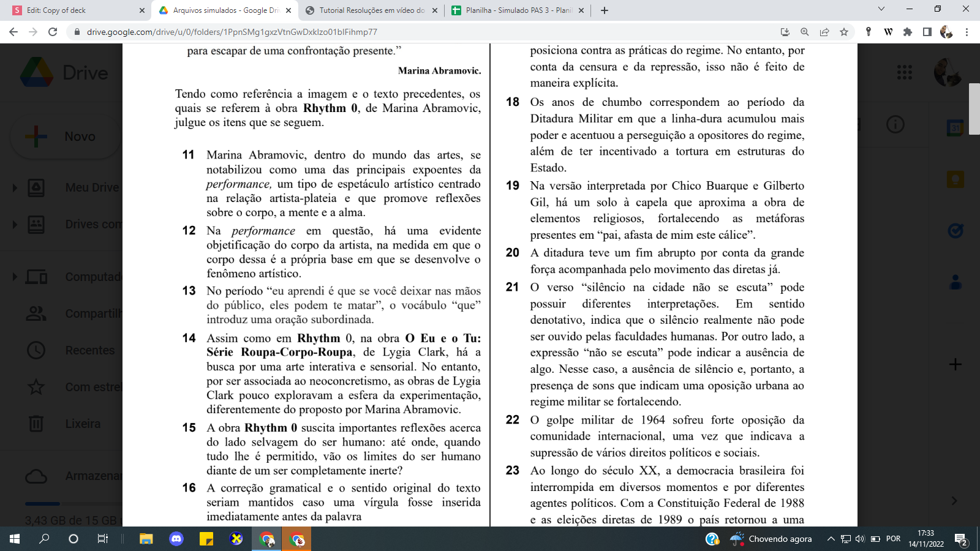The image size is (980, 551).
Task: Switch to the Tutorial Resoluções em vídeo tab
Action: (x=371, y=10)
